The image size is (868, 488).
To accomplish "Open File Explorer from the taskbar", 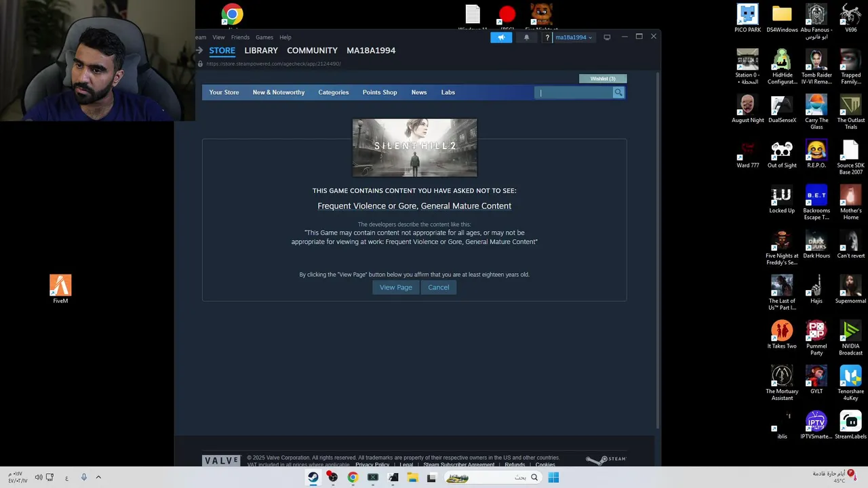I will (x=412, y=477).
